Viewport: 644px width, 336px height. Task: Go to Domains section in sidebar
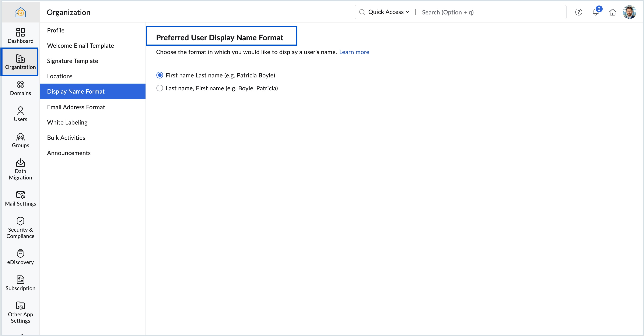(20, 88)
